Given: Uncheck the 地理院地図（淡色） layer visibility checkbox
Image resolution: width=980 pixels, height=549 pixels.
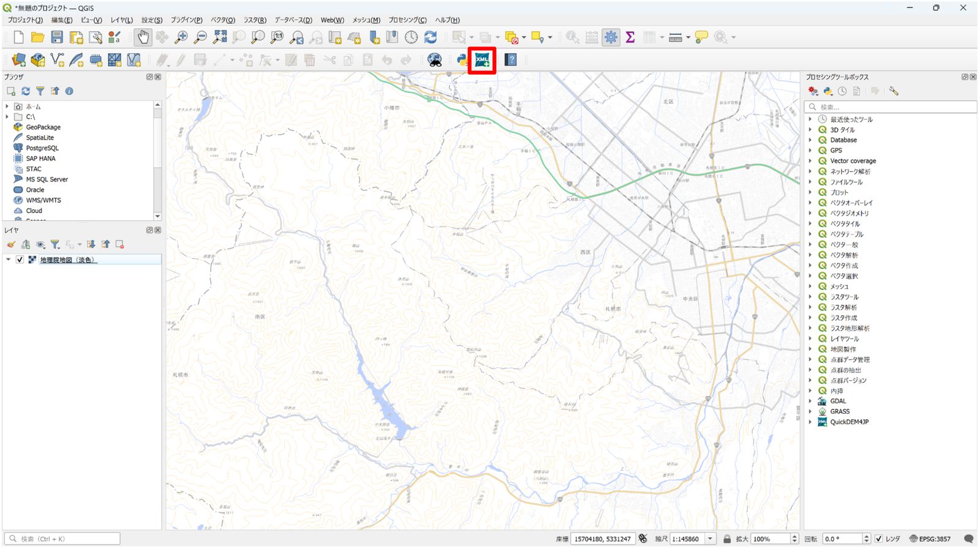Looking at the screenshot, I should coord(20,260).
